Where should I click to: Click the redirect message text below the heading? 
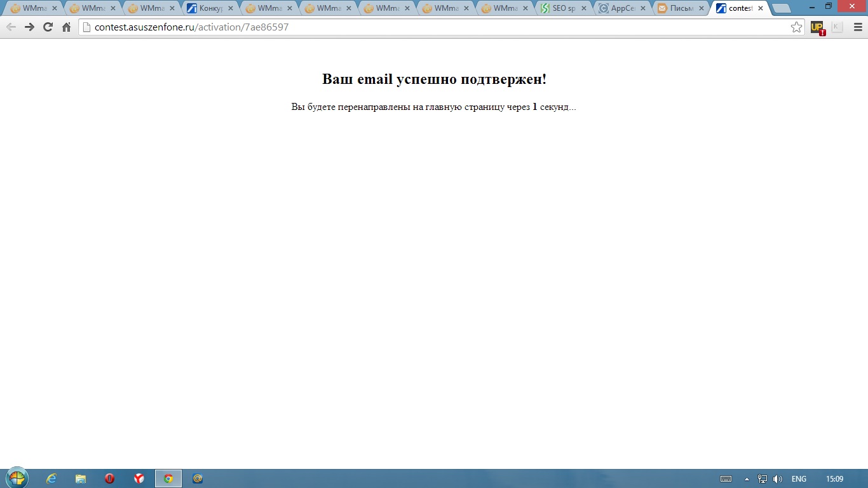pos(434,107)
